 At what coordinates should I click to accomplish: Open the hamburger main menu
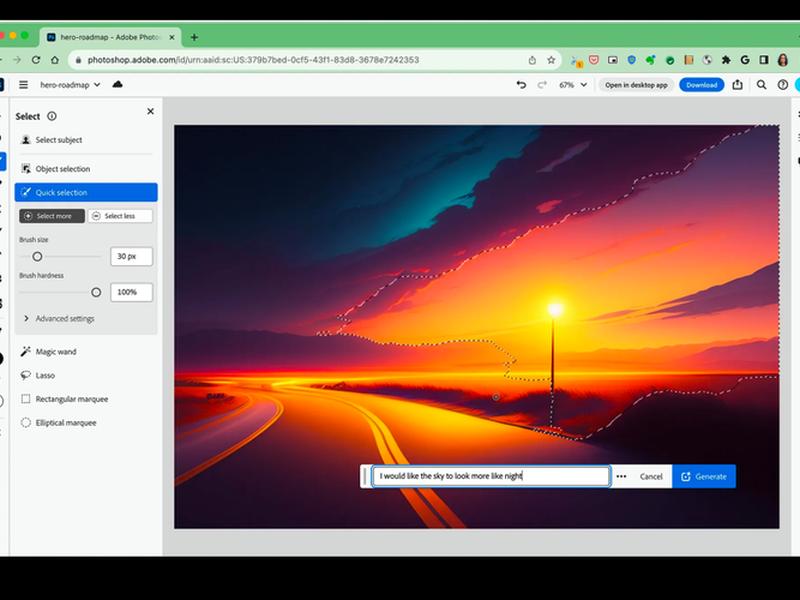point(23,85)
